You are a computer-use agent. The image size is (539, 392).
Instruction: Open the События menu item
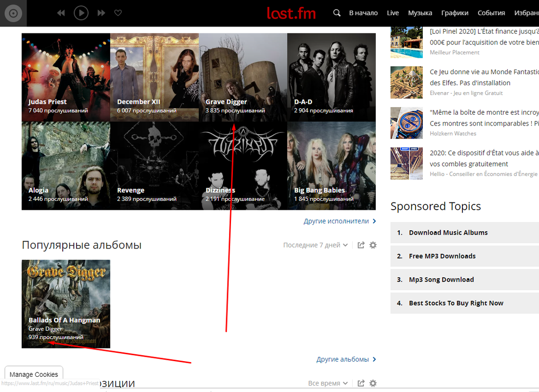(x=491, y=13)
